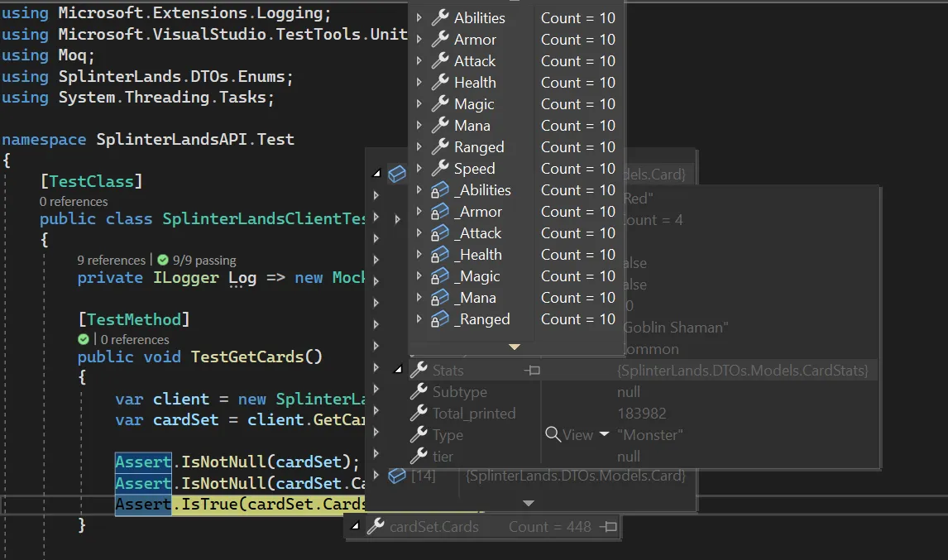Open the 9 references CodeLens link
The image size is (948, 560).
pos(111,260)
